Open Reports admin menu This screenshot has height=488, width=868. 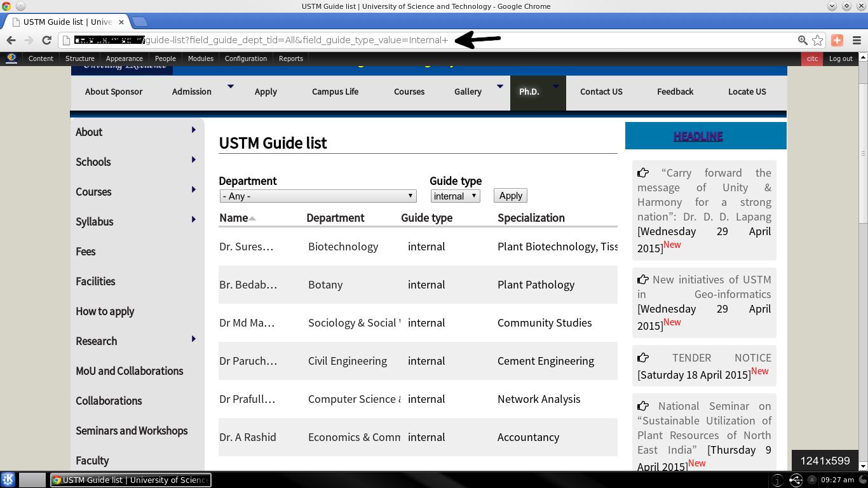point(291,58)
